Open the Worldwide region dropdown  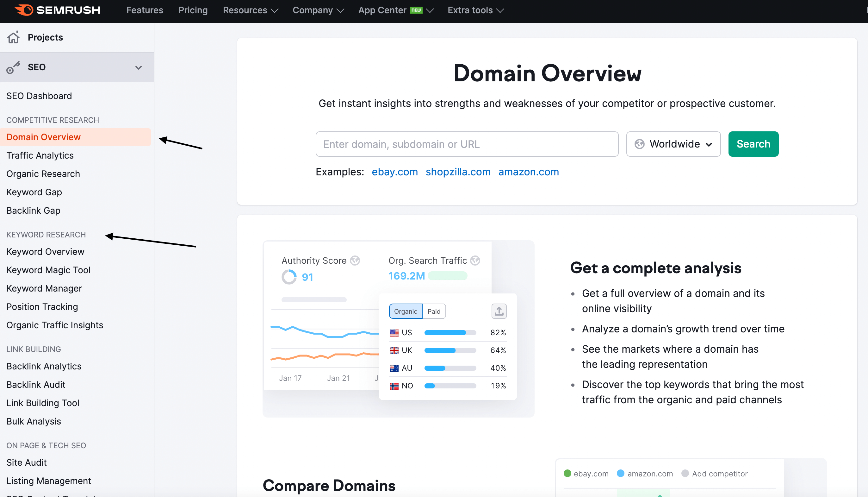coord(673,144)
